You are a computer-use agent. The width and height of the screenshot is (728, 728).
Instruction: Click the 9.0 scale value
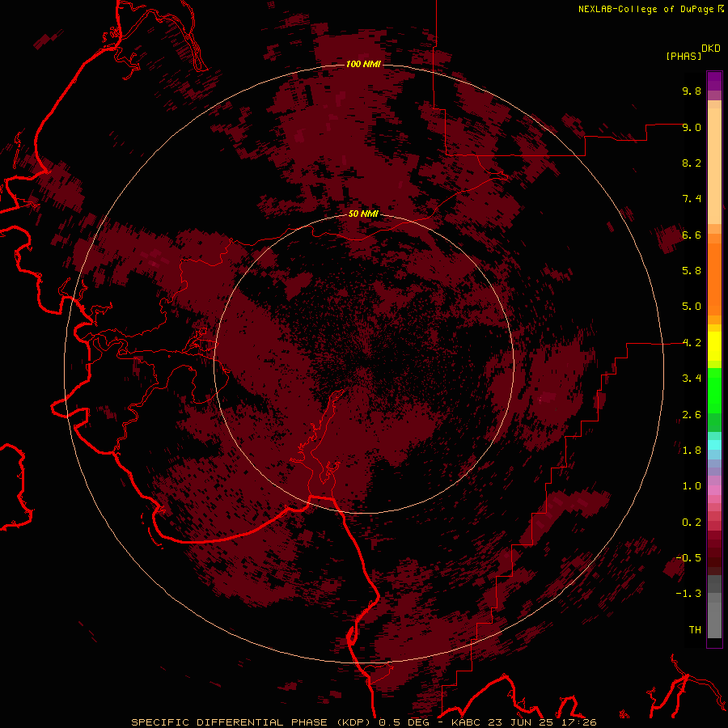pyautogui.click(x=692, y=127)
